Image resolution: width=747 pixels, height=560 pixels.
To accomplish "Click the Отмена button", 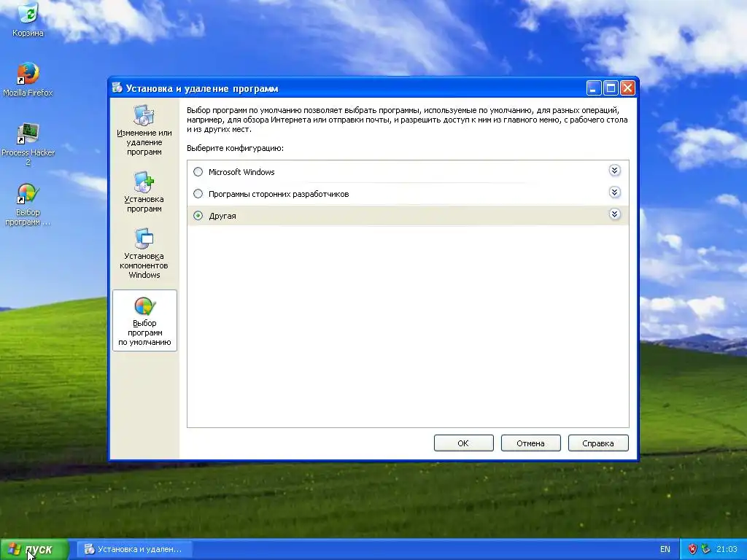I will click(x=531, y=443).
